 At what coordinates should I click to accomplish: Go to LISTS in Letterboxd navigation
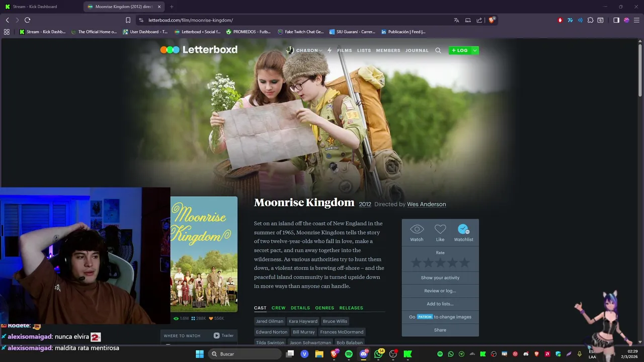(364, 50)
